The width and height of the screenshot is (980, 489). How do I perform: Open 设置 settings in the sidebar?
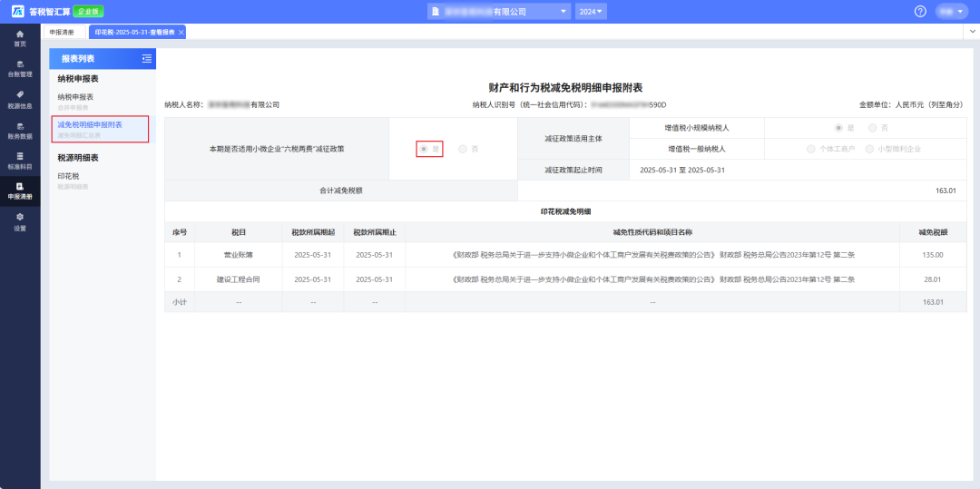(20, 221)
